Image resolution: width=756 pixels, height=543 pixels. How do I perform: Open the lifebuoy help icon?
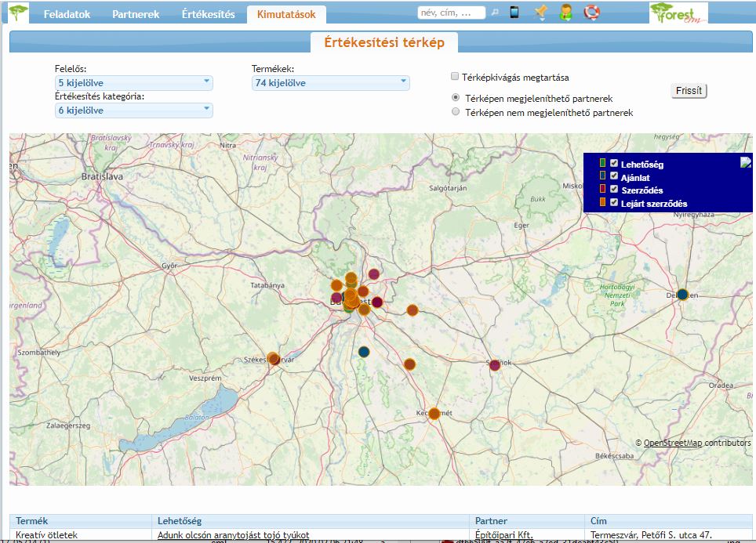click(591, 13)
